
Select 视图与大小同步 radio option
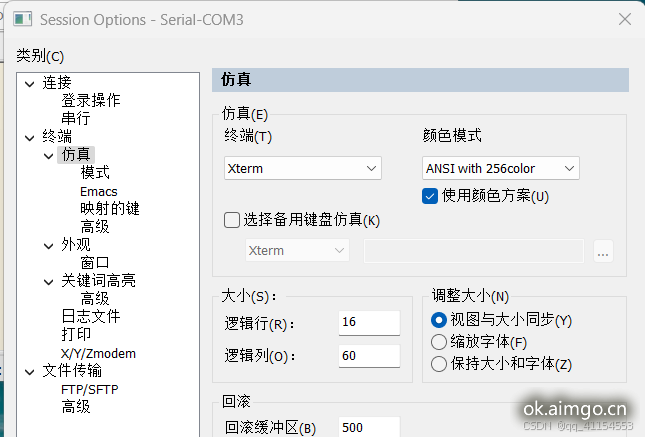pyautogui.click(x=438, y=320)
